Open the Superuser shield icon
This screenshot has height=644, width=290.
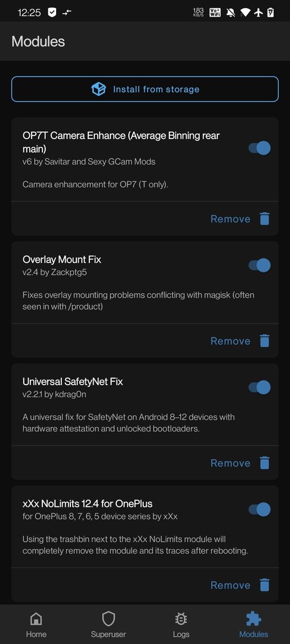[x=109, y=618]
